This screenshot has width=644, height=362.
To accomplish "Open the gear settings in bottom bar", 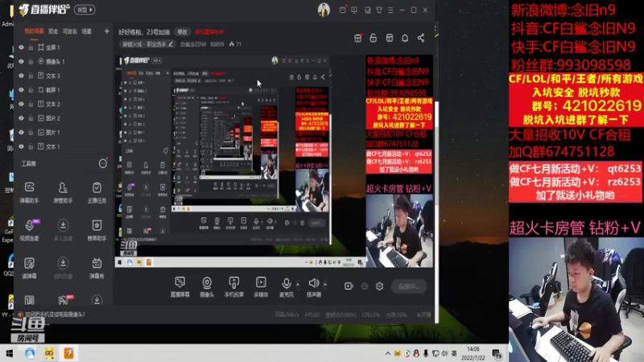I will 379,286.
